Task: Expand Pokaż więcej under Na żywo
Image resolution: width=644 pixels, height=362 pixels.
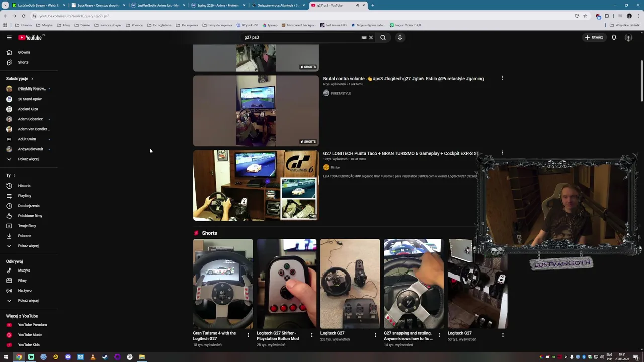Action: pyautogui.click(x=29, y=300)
